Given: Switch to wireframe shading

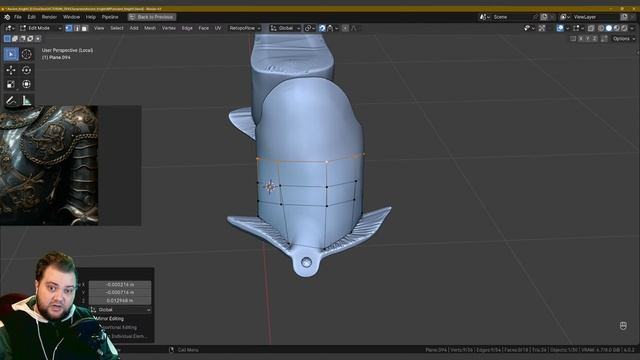Looking at the screenshot, I should (x=601, y=28).
